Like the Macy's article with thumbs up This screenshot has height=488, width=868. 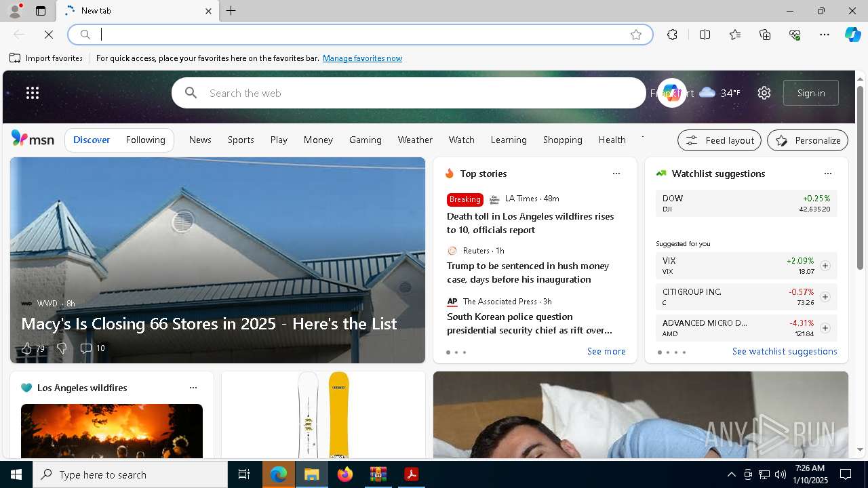point(26,348)
